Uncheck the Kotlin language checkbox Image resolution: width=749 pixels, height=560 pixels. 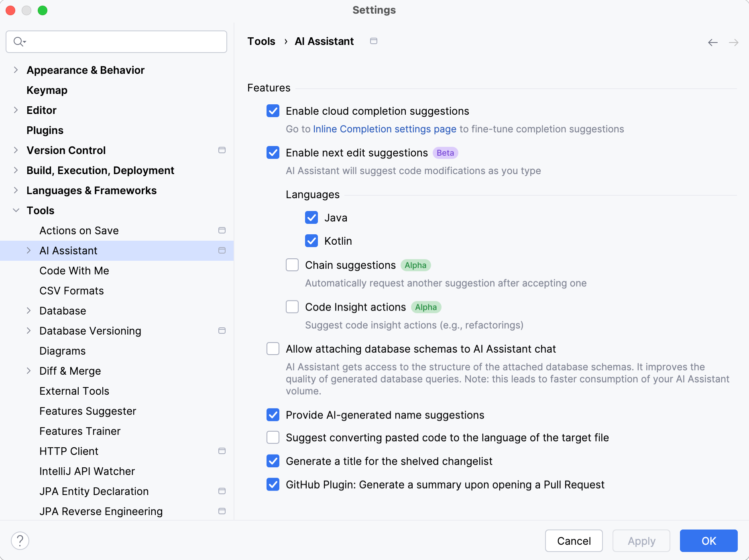(x=311, y=241)
